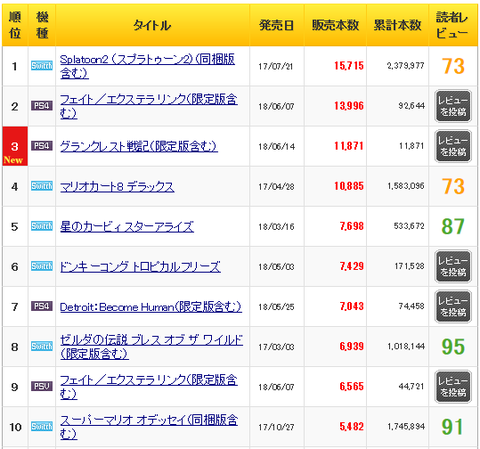Screen dimensions: 480x449
Task: Click cumulative total 533,672
Action: click(x=409, y=226)
